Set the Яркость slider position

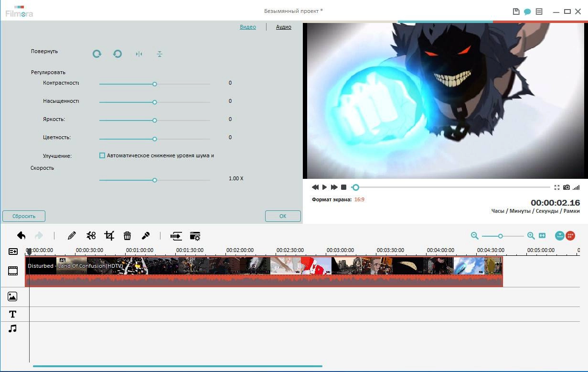[x=154, y=120]
